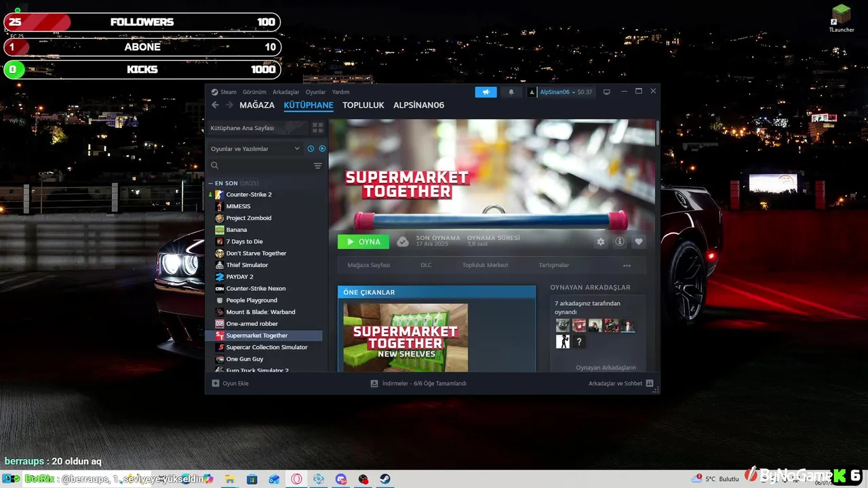The image size is (868, 488).
Task: Open the Tartışmalar link
Action: point(553,265)
